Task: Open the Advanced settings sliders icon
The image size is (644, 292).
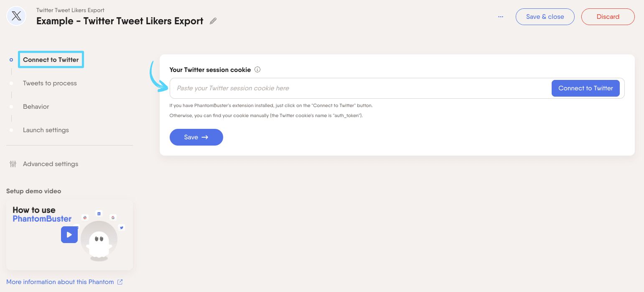Action: [13, 164]
